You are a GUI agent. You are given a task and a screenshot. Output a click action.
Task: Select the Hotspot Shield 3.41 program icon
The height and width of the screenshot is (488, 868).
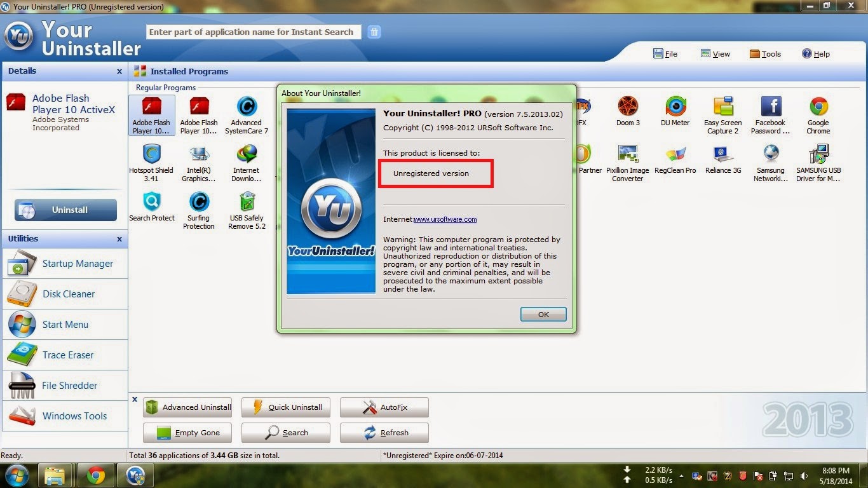pyautogui.click(x=151, y=163)
